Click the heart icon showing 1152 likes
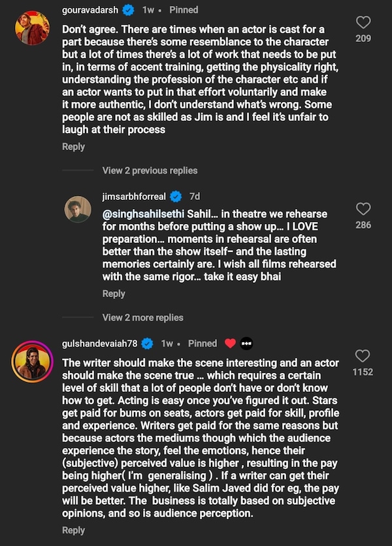Viewport: 392px width, 546px height. [x=363, y=356]
